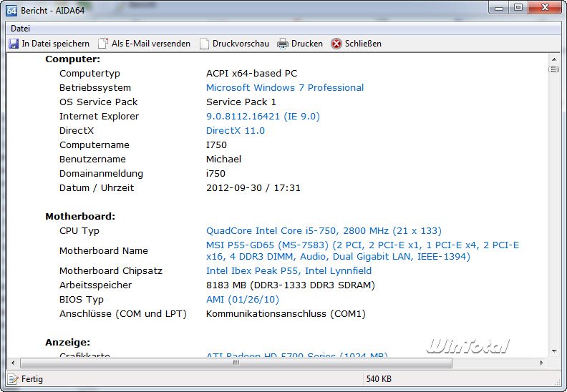Screen dimensions: 567x392
Task: Click the Domainanmeldung value i750
Action: click(x=215, y=174)
